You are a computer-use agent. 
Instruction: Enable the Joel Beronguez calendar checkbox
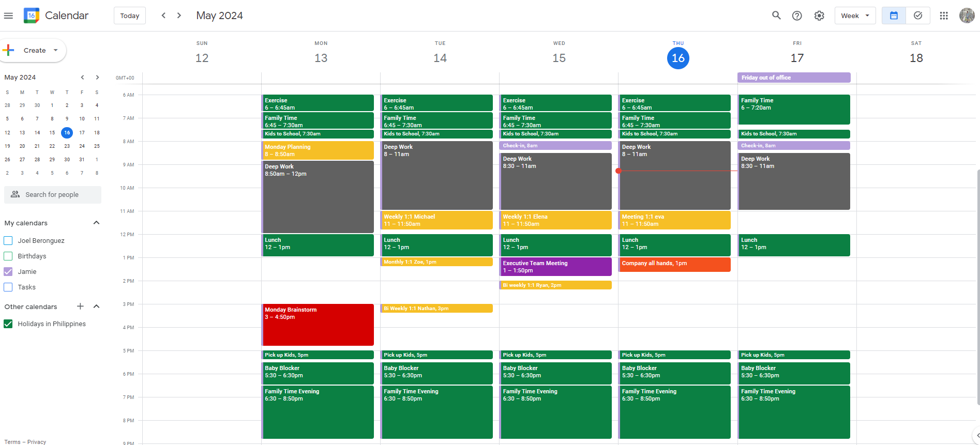[x=8, y=241]
